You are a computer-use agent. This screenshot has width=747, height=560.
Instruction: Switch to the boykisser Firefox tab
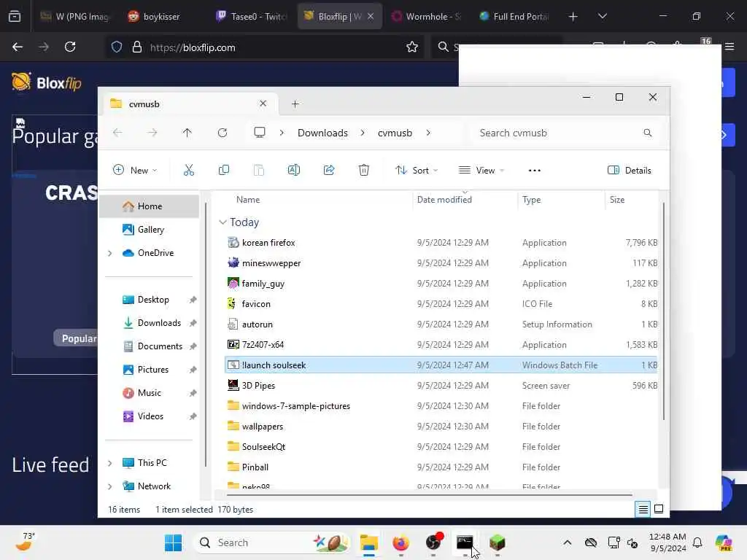(x=162, y=16)
